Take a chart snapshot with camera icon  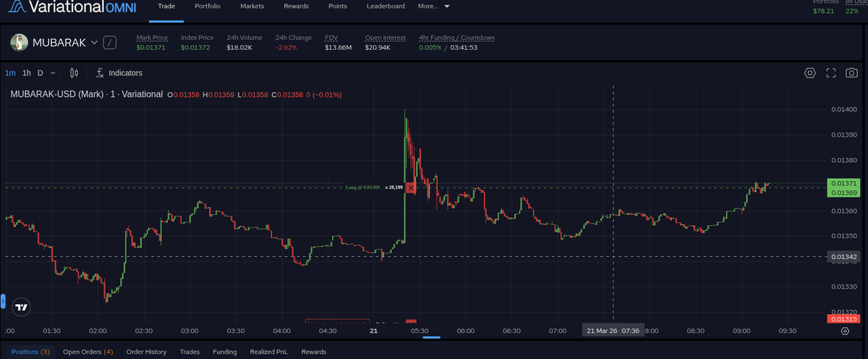[x=852, y=72]
